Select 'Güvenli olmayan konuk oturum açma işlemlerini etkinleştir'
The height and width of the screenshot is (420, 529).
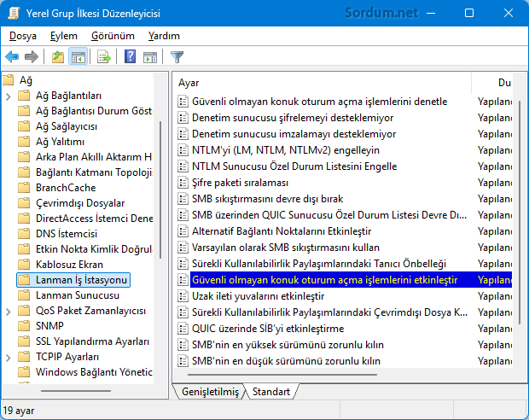click(x=324, y=280)
